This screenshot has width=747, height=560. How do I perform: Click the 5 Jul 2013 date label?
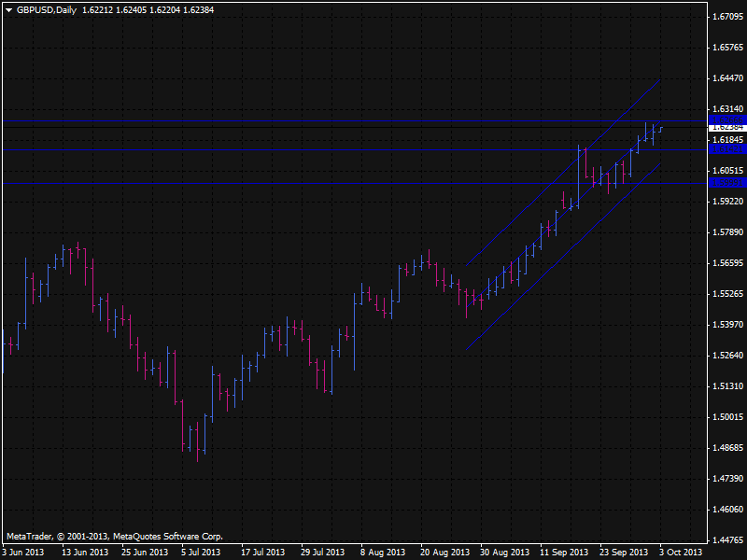tap(199, 552)
